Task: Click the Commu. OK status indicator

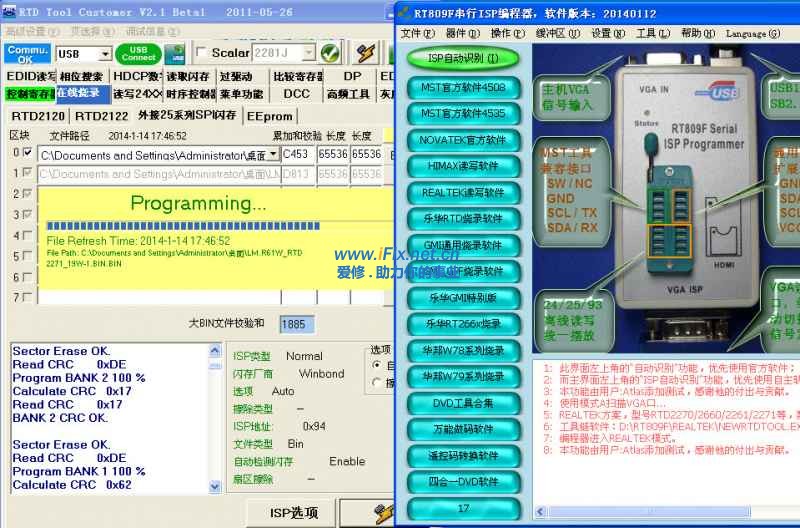Action: [28, 54]
